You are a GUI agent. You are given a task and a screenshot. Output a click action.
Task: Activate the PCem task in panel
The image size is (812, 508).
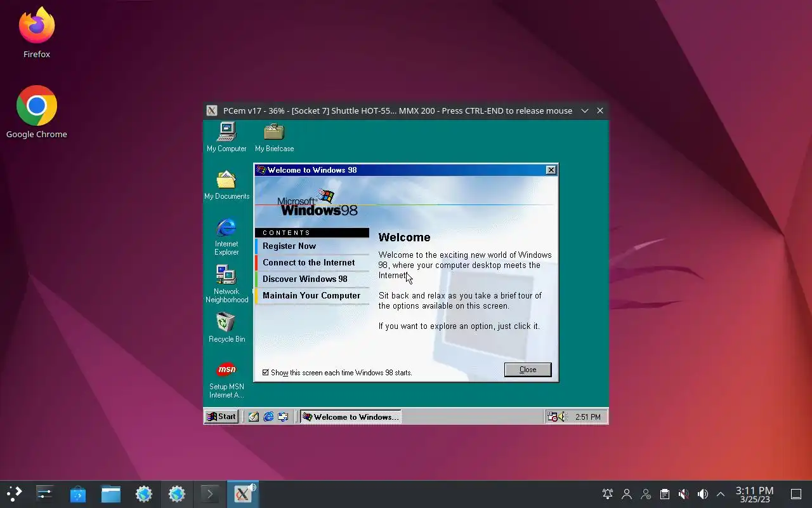click(242, 493)
